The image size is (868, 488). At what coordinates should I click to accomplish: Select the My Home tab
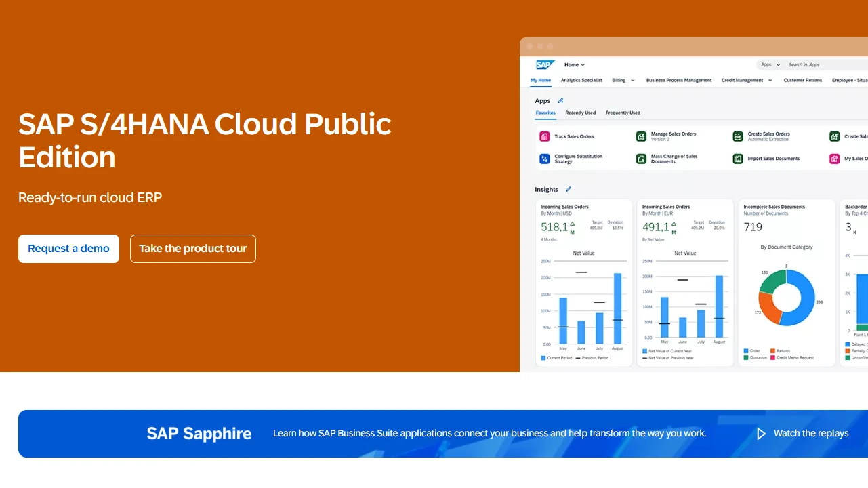tap(541, 80)
